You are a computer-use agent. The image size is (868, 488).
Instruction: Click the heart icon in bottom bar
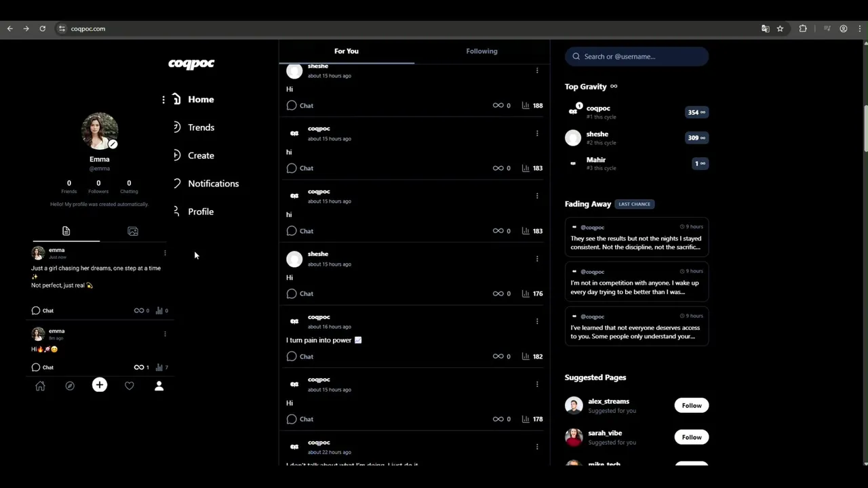130,386
